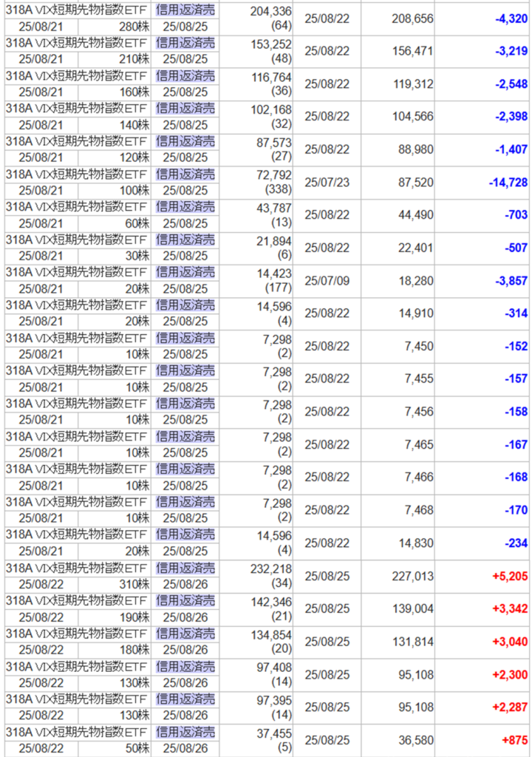Click the amount 22,401

(416, 248)
